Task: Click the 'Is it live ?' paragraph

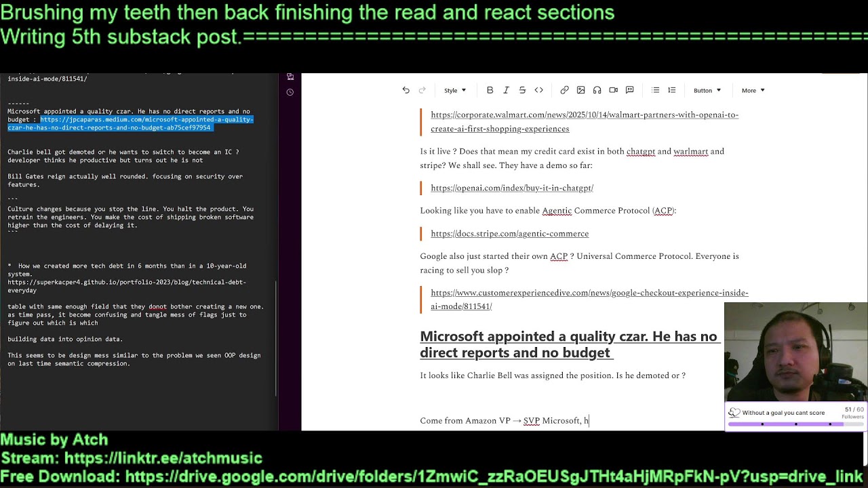Action: (572, 158)
